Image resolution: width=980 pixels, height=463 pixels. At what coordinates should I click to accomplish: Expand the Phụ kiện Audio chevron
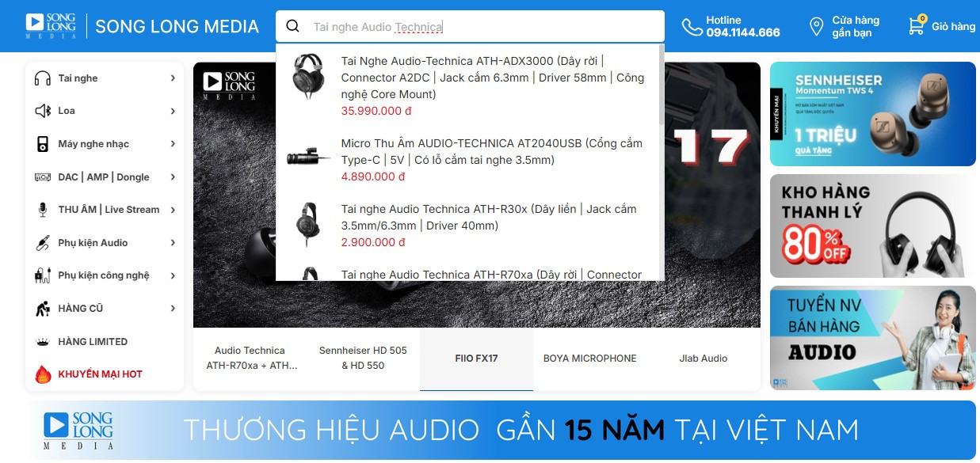point(173,243)
